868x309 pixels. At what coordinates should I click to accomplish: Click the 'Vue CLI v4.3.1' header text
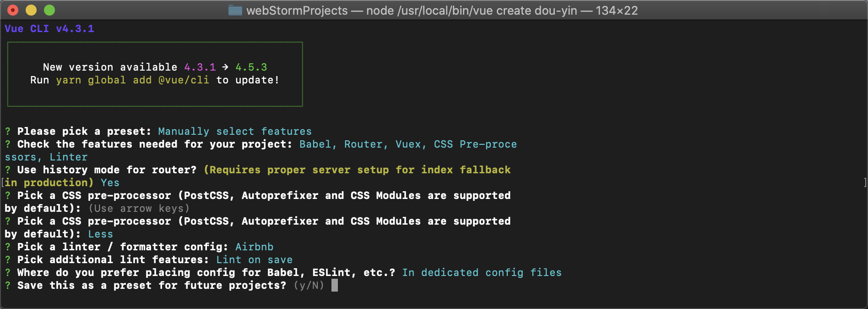click(49, 29)
